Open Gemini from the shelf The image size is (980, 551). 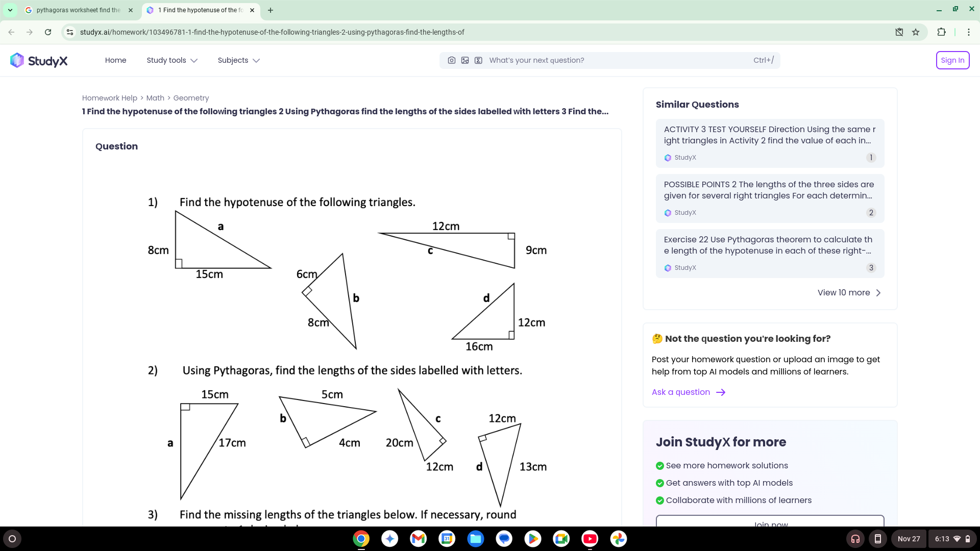[x=389, y=539]
